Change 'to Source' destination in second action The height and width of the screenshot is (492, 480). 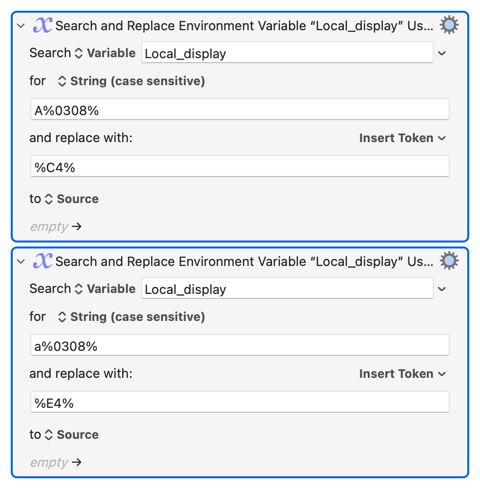click(72, 435)
